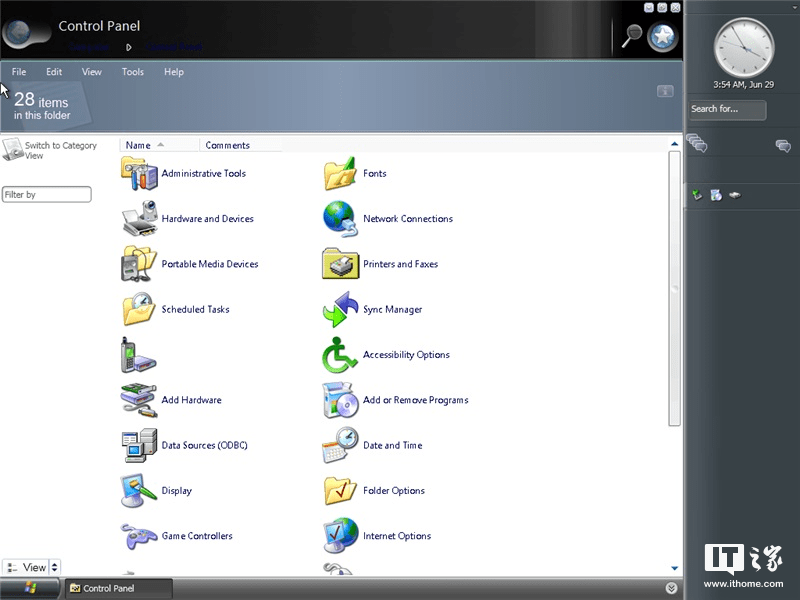Click the View selector arrows at bottom left
Image resolution: width=800 pixels, height=600 pixels.
tap(54, 567)
